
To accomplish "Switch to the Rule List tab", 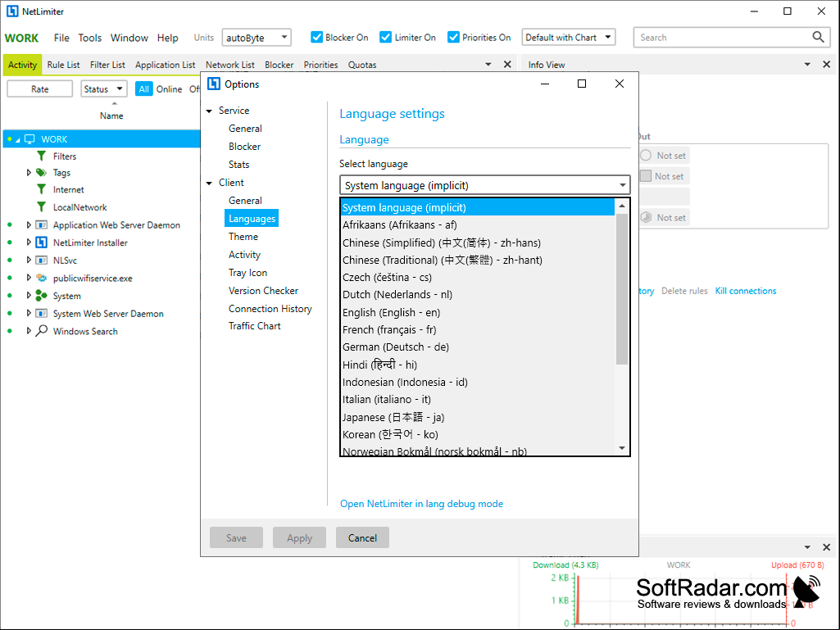I will 63,65.
